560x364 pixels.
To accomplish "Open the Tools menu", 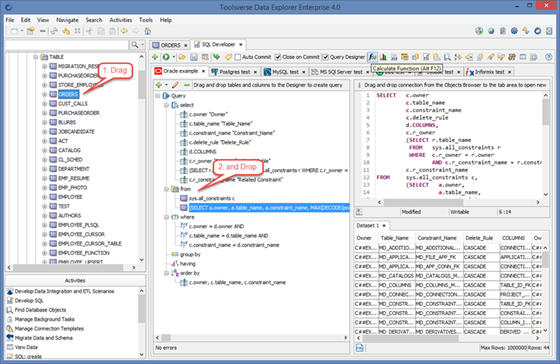I will pos(145,20).
